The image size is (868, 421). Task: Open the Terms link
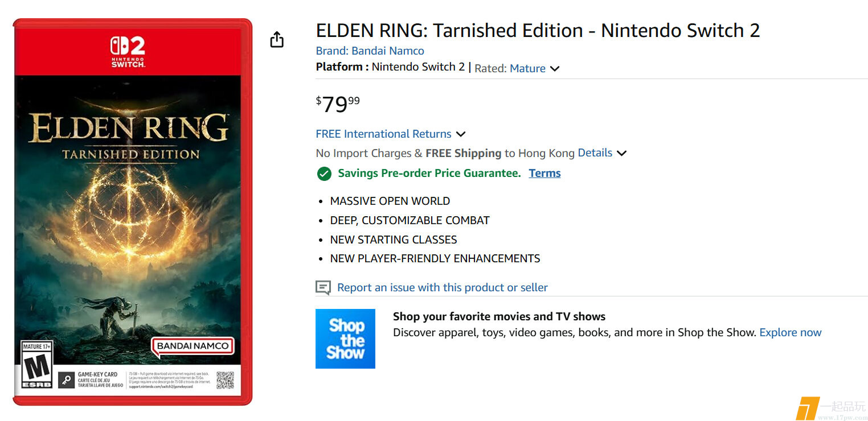(544, 174)
